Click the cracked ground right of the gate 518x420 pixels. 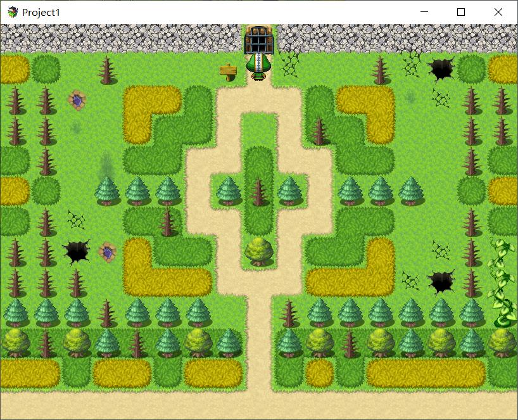point(289,65)
